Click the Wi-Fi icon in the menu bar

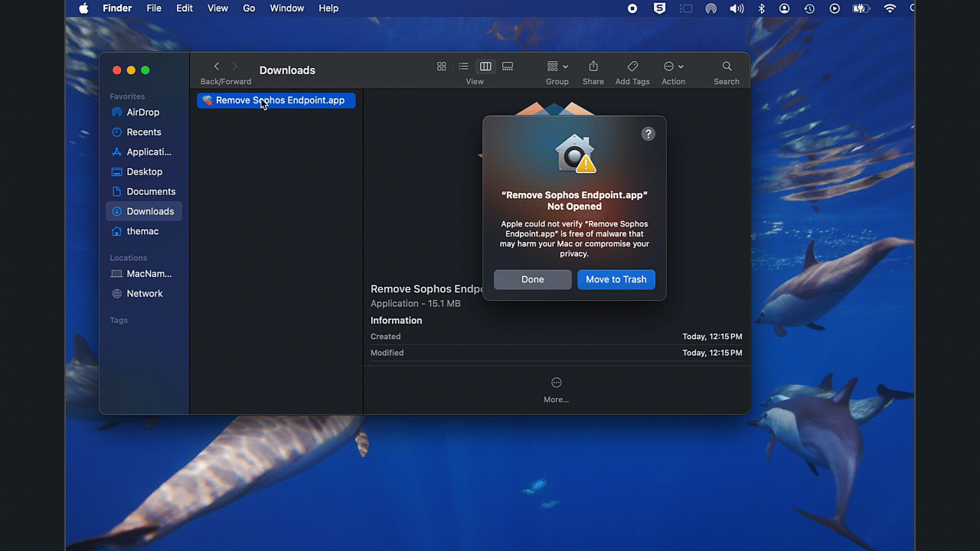click(x=890, y=8)
